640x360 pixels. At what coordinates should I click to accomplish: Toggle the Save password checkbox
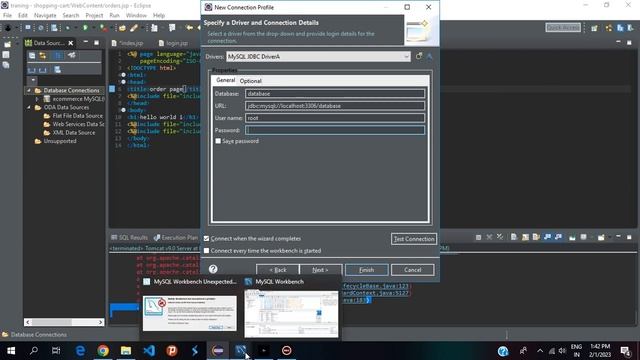coord(218,141)
